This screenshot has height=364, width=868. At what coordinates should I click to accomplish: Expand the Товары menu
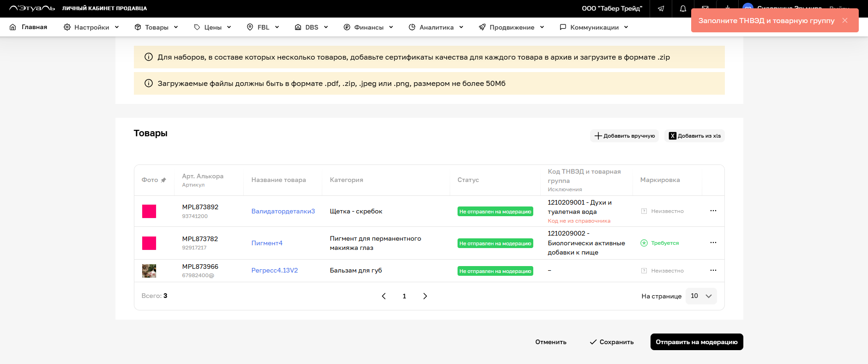(156, 27)
